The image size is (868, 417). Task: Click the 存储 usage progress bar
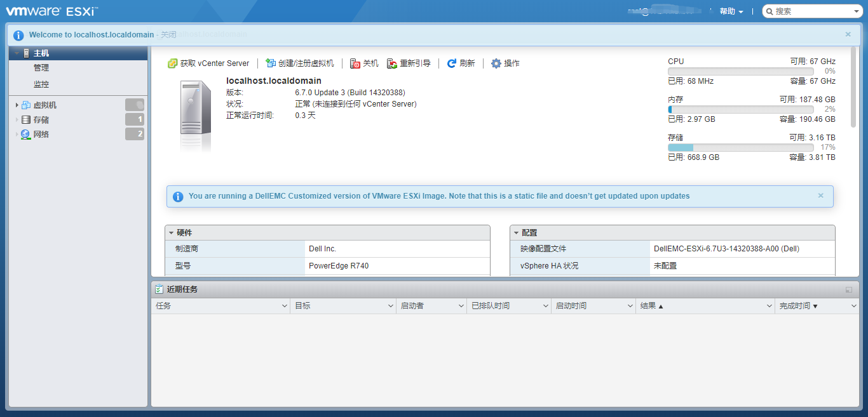tap(740, 147)
